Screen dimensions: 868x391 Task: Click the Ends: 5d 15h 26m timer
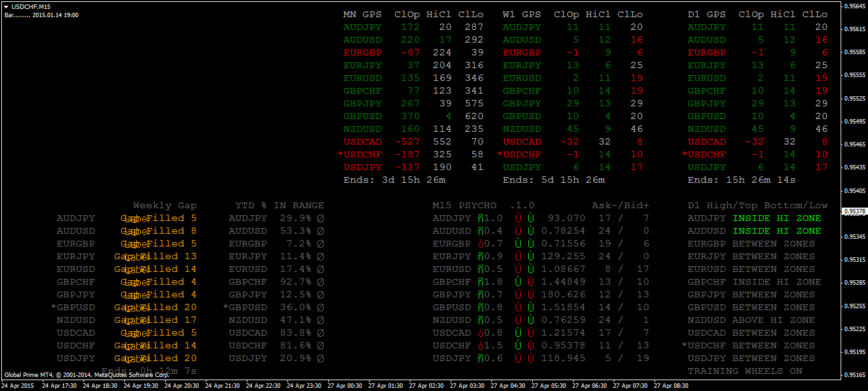pyautogui.click(x=554, y=180)
